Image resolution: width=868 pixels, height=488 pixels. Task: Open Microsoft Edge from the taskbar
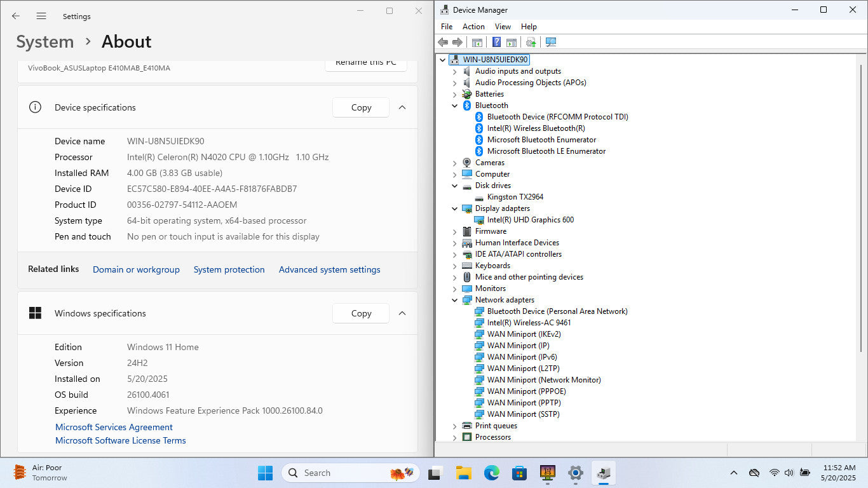pos(491,473)
